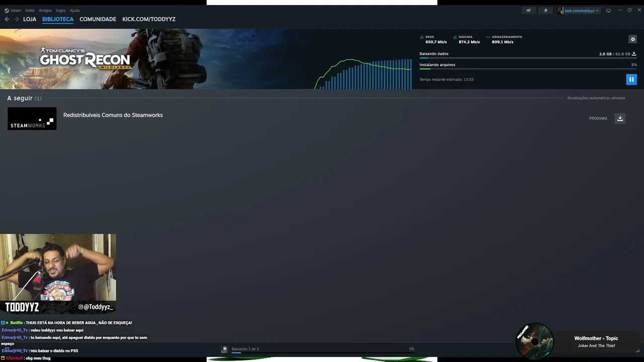This screenshot has width=644, height=362.
Task: Click the @Toddyyz_ Instagram handle
Action: click(96, 307)
